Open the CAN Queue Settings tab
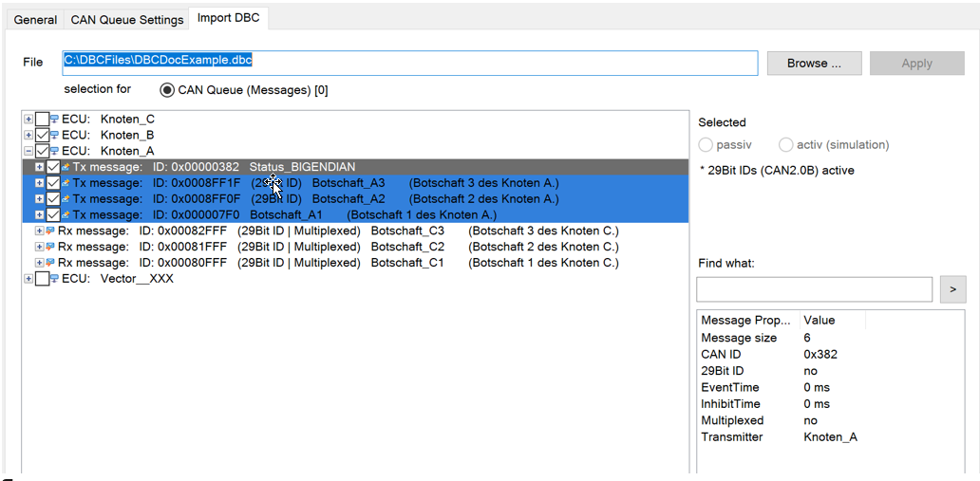The image size is (980, 481). pyautogui.click(x=127, y=19)
